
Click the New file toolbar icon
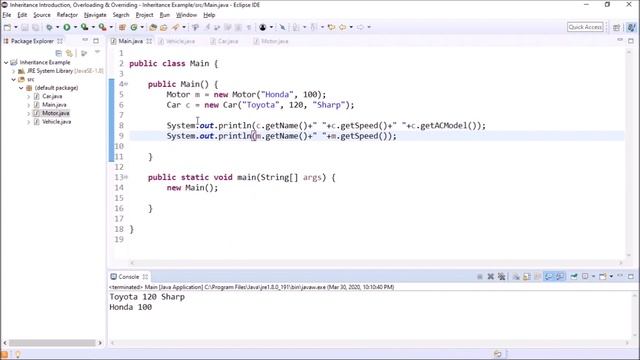click(7, 27)
